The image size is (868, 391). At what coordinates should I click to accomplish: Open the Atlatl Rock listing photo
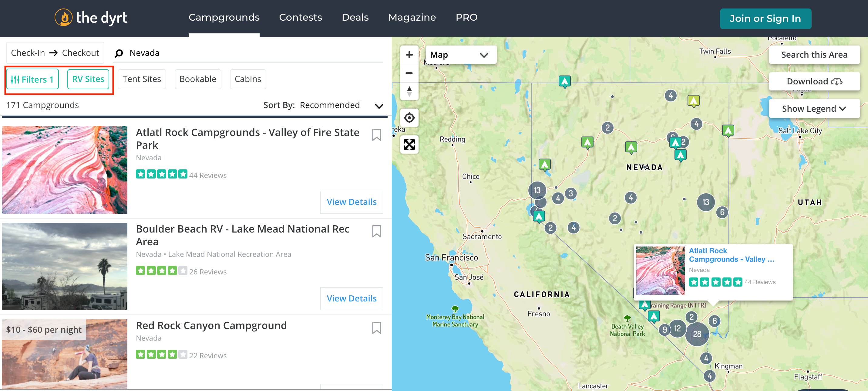(64, 170)
